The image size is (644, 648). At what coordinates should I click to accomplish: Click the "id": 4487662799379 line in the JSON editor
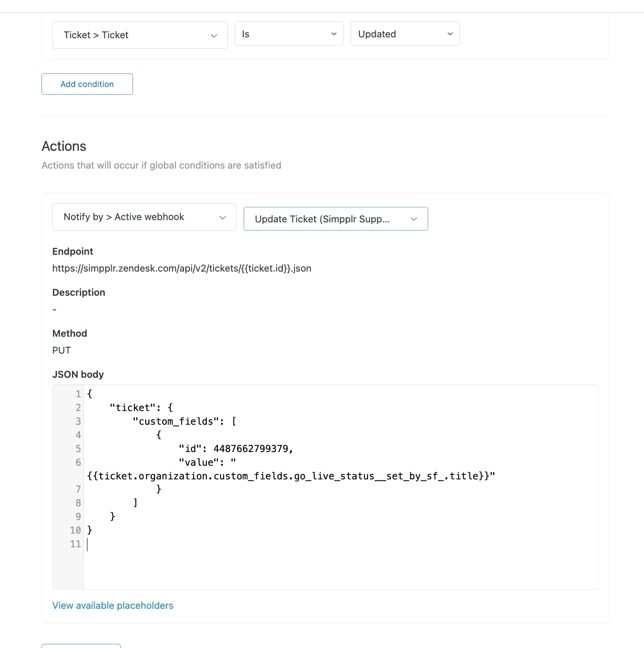coord(236,449)
